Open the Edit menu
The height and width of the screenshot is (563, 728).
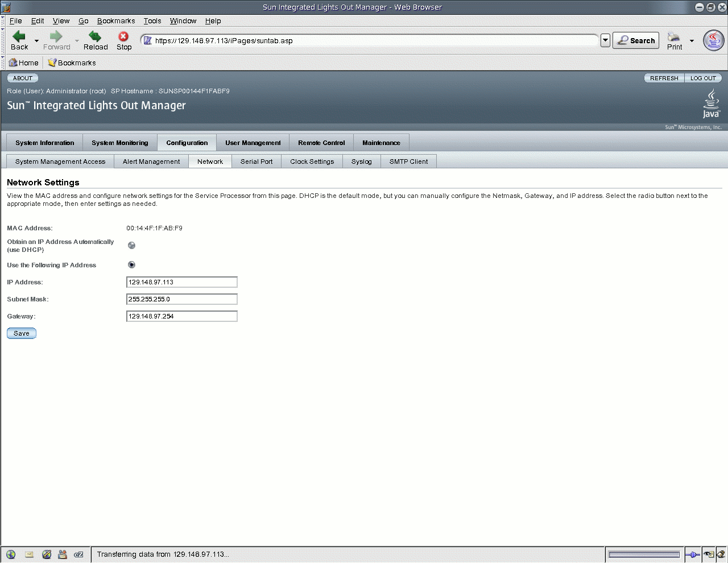(38, 21)
